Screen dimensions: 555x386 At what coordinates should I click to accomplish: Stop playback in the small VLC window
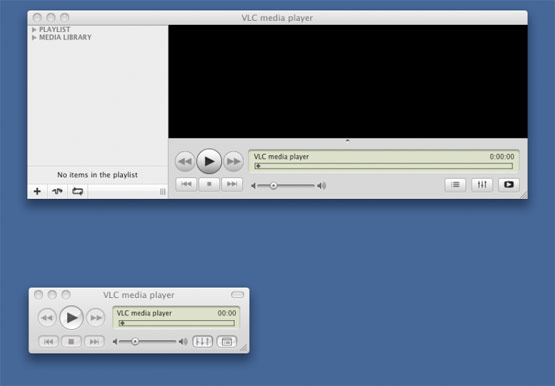click(x=71, y=341)
